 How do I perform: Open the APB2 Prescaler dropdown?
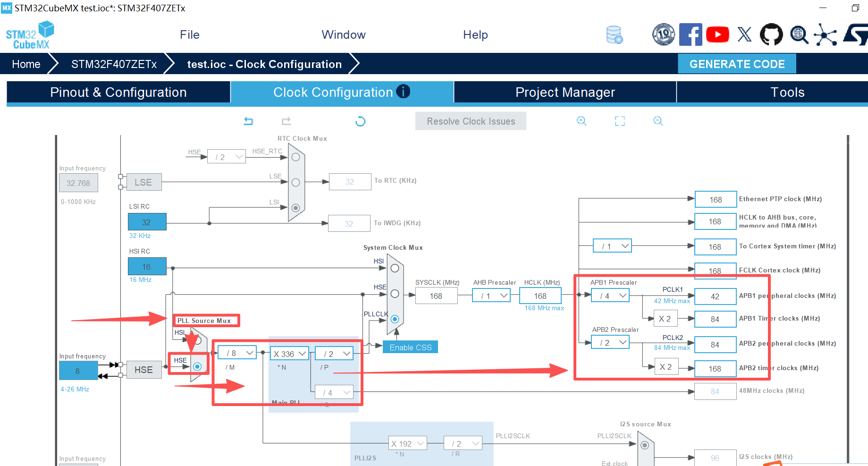(610, 343)
